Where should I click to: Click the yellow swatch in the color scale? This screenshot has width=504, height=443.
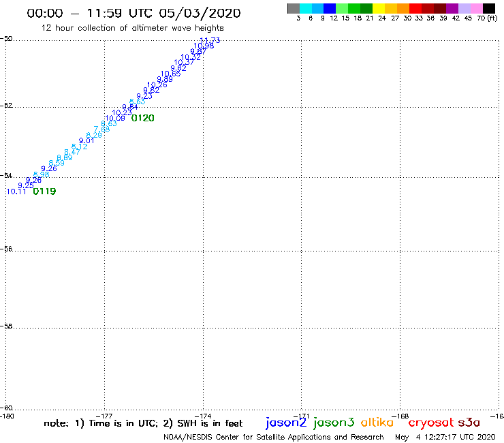[379, 9]
